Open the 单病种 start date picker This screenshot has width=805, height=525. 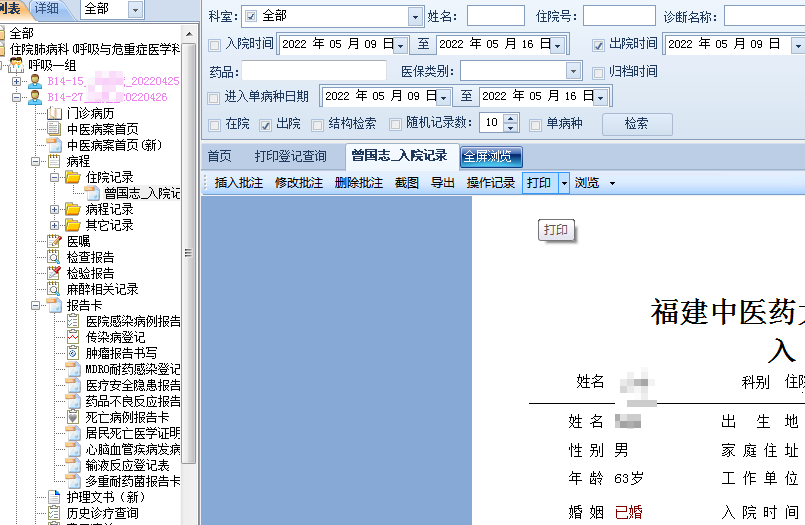point(444,97)
